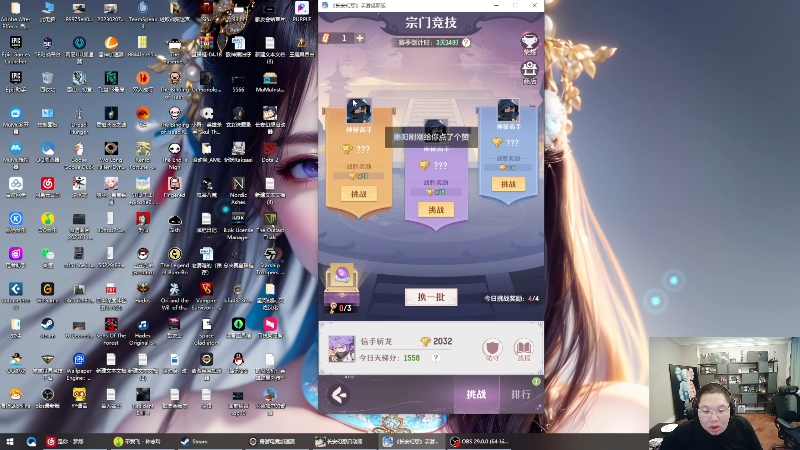The width and height of the screenshot is (800, 450).
Task: Open the season countdown help question mark
Action: (x=466, y=43)
